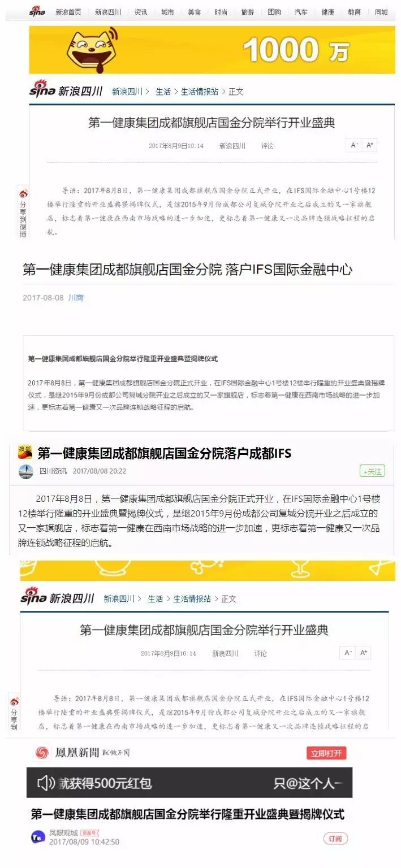Click the red Phoenix News (凤凰新闻) logo

coord(42,752)
